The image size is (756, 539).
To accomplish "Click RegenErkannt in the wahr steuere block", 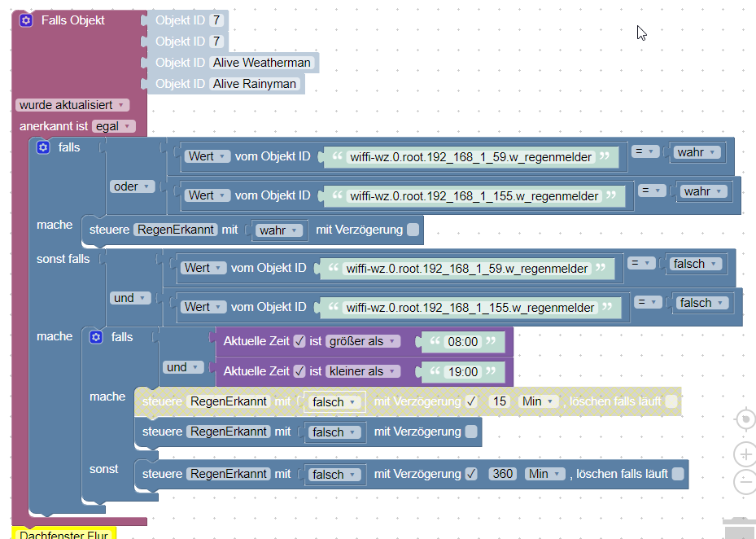I will (176, 230).
